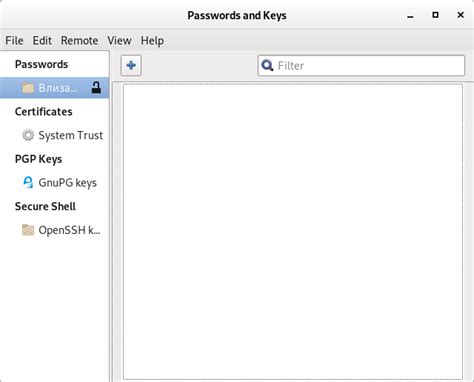Open the File menu
Image resolution: width=474 pixels, height=382 pixels.
tap(14, 41)
